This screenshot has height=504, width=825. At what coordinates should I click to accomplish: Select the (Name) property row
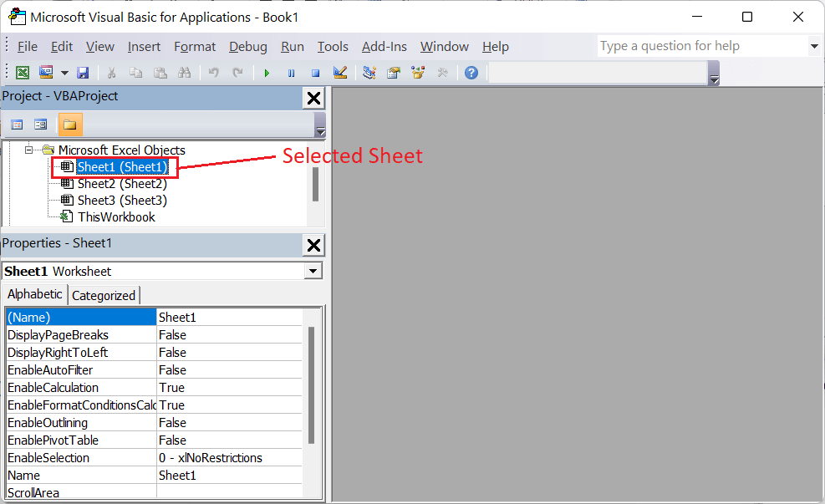pos(154,318)
